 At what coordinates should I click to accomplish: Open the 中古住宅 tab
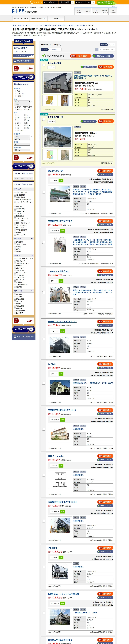[x=87, y=11]
